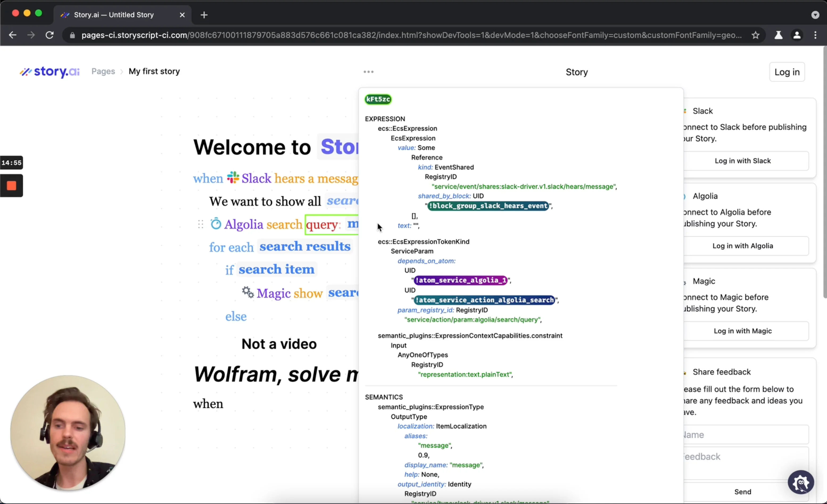Open the three-dots menu near Story
The width and height of the screenshot is (827, 504).
(369, 72)
